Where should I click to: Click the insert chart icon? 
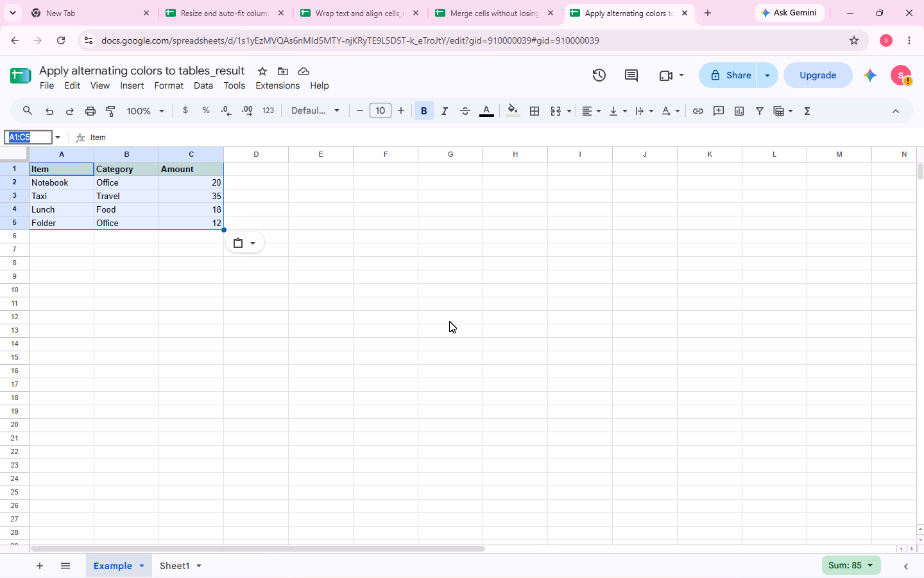click(x=739, y=111)
